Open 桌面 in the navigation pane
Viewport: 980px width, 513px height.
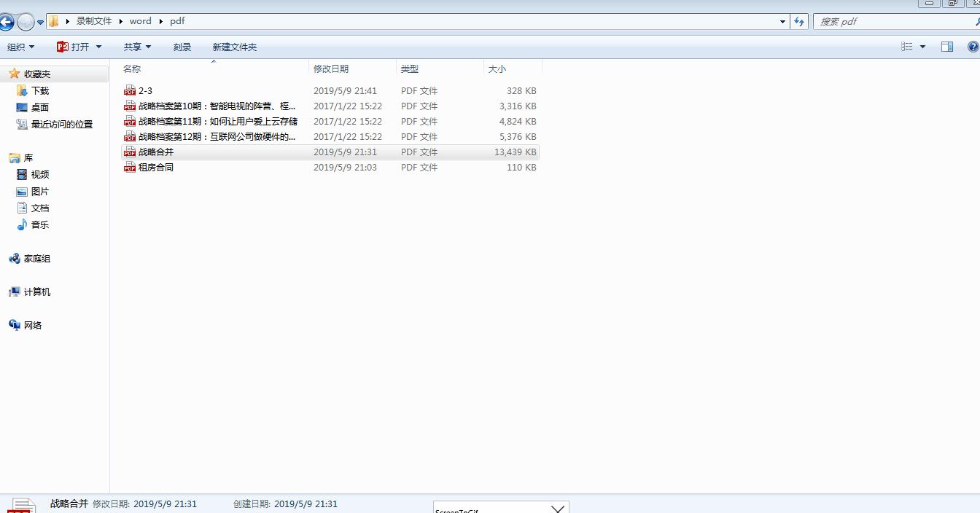click(x=40, y=107)
